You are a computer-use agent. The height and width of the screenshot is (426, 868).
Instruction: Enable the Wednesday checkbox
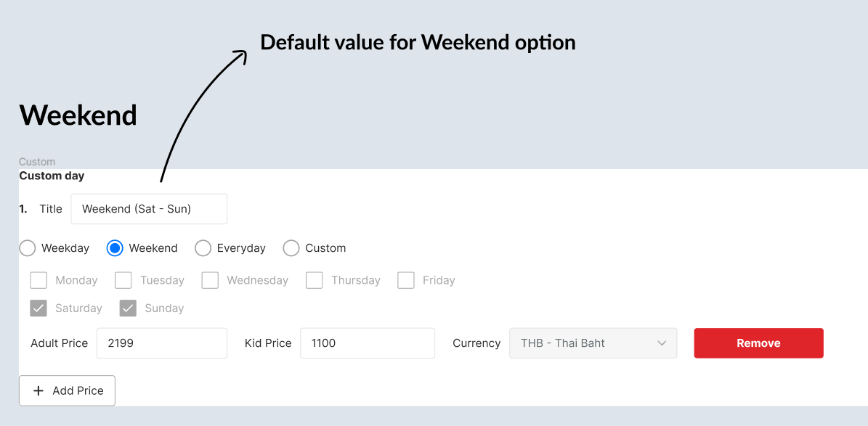pyautogui.click(x=210, y=280)
